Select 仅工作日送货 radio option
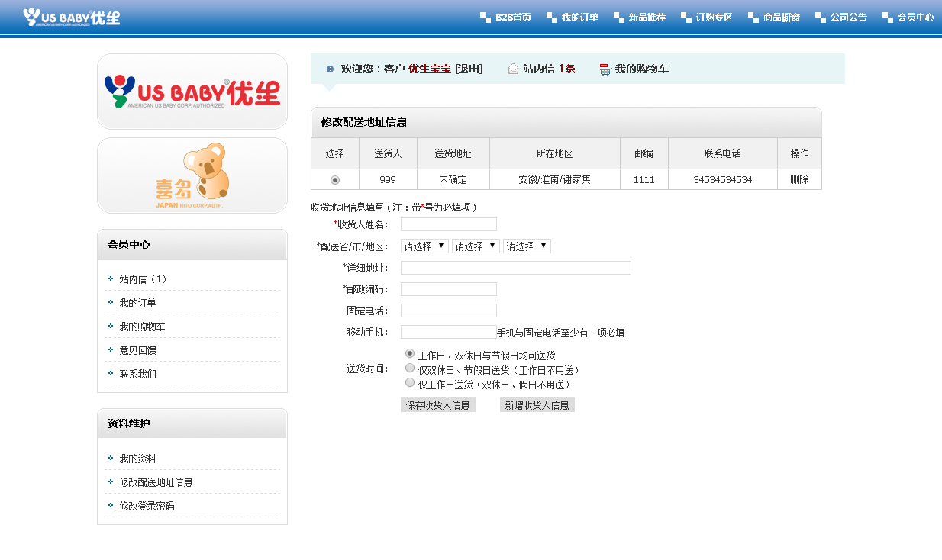The height and width of the screenshot is (560, 942). point(410,383)
